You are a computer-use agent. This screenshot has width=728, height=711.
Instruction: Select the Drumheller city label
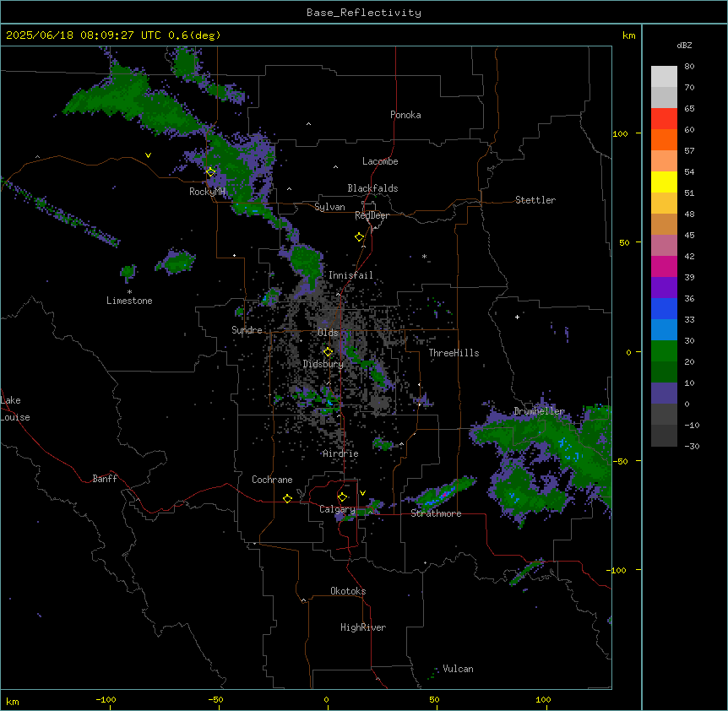(x=539, y=411)
